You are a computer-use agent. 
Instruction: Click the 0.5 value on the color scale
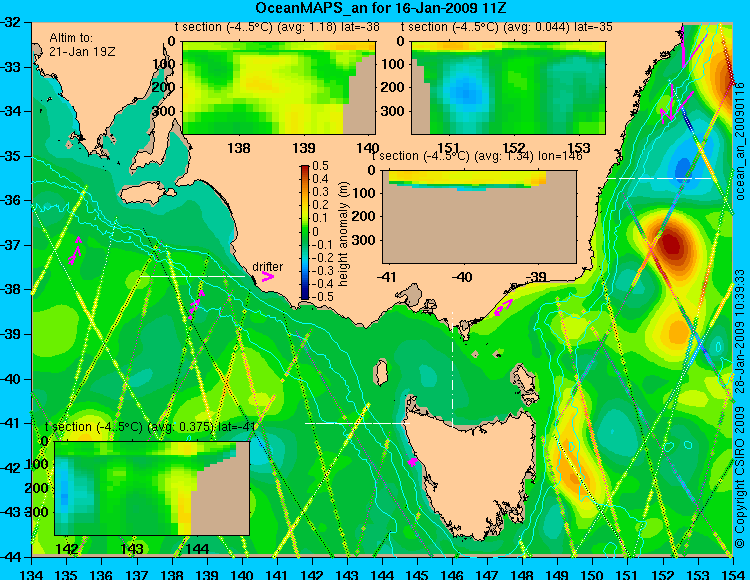pos(320,166)
